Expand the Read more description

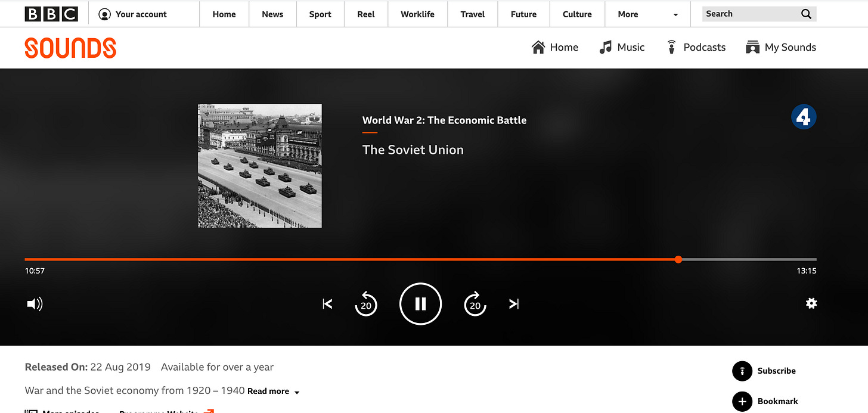click(274, 391)
